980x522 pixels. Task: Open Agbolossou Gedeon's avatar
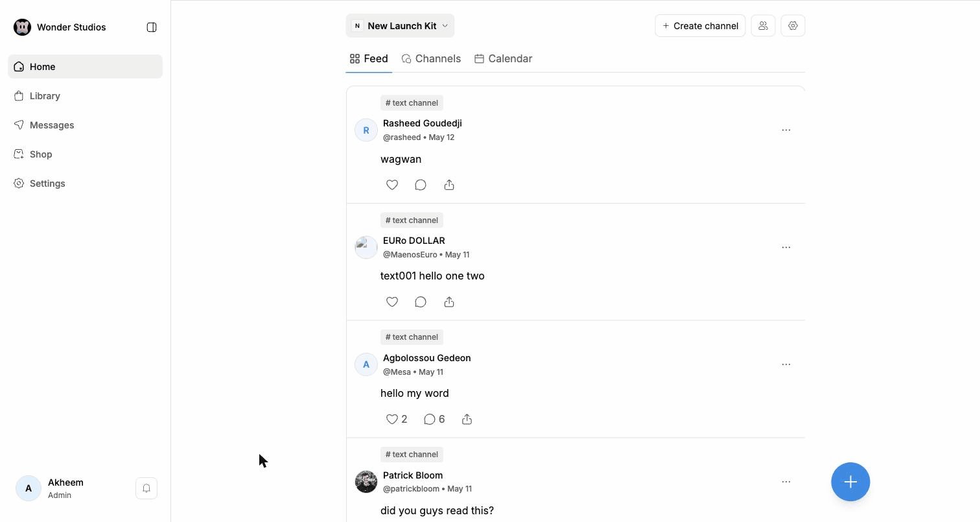pyautogui.click(x=366, y=364)
